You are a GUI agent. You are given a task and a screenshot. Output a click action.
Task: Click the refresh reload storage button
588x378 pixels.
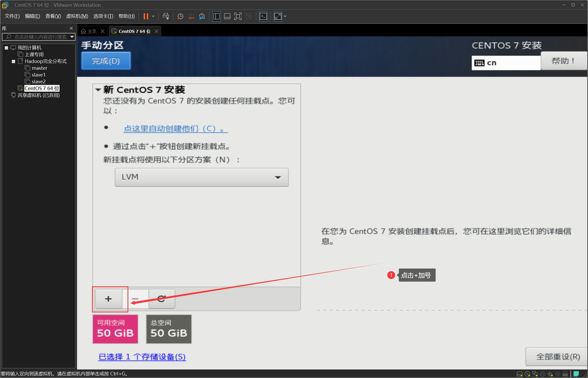(x=162, y=299)
